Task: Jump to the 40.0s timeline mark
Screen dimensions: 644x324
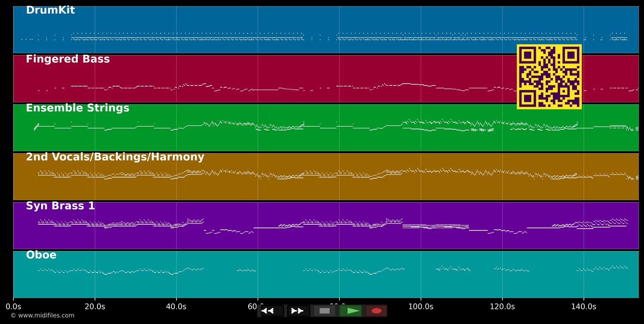Action: pos(176,307)
